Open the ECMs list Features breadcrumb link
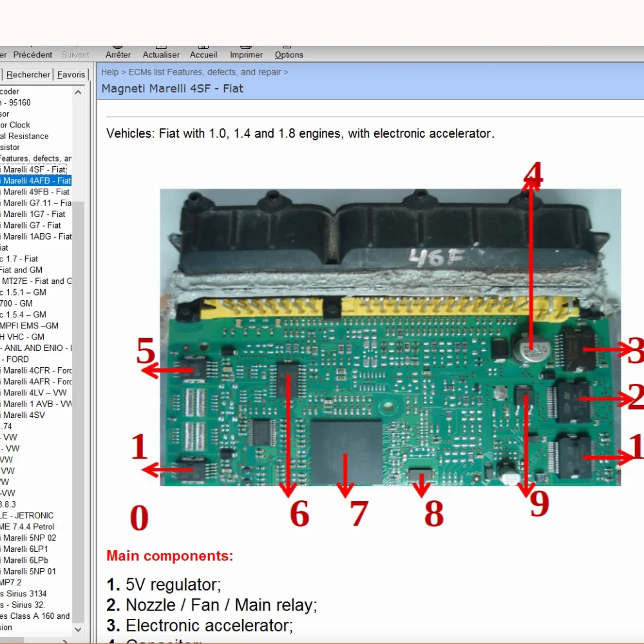The image size is (644, 644). click(x=205, y=72)
